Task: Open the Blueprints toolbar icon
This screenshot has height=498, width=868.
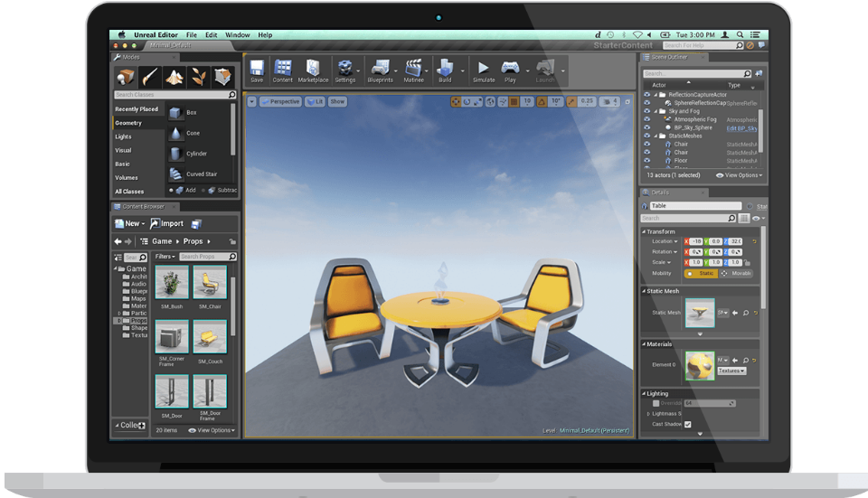Action: coord(380,68)
